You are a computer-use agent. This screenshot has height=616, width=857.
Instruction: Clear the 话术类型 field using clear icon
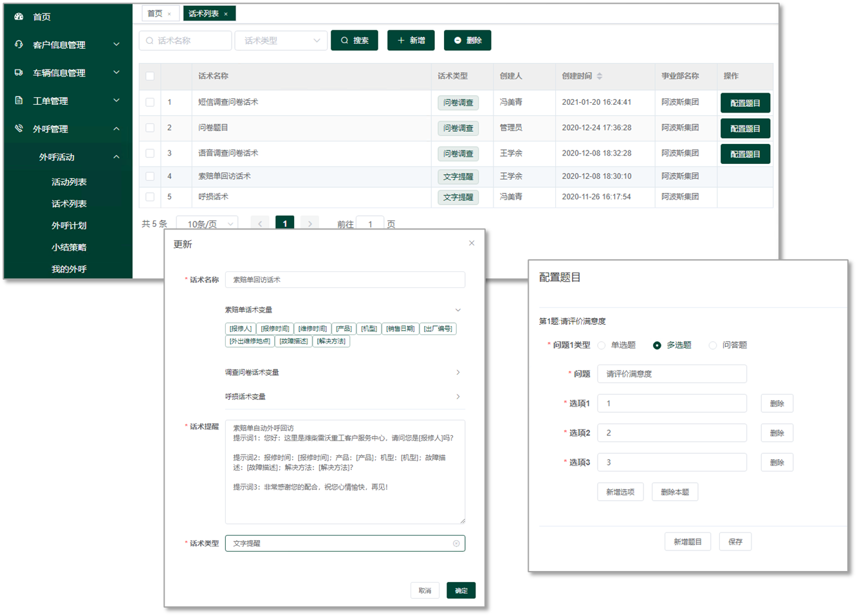pyautogui.click(x=456, y=543)
